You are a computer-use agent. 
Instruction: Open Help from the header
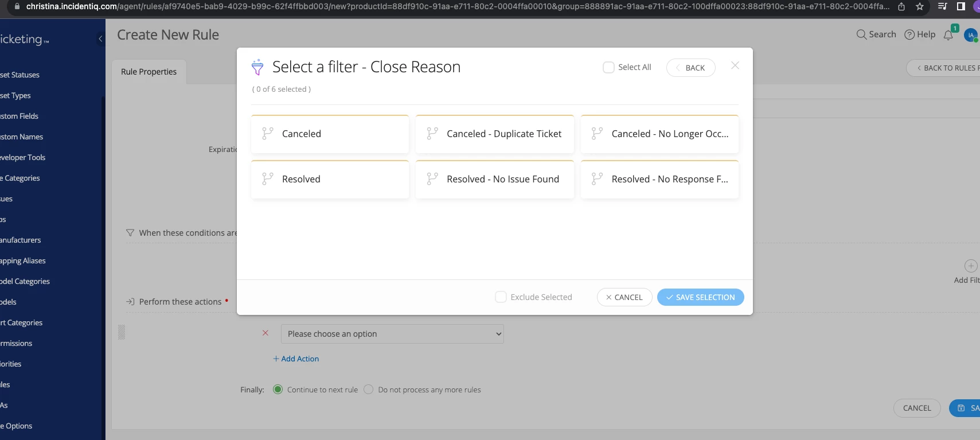[x=920, y=34]
